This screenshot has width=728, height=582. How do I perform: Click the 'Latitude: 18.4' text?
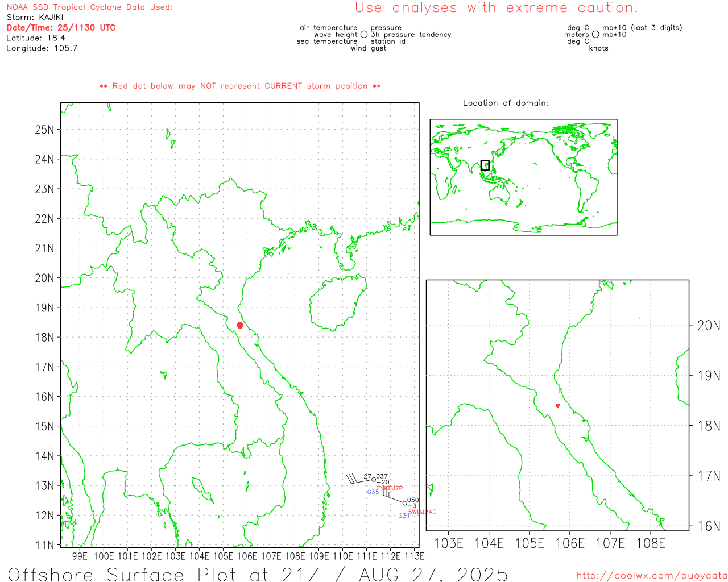tap(36, 38)
